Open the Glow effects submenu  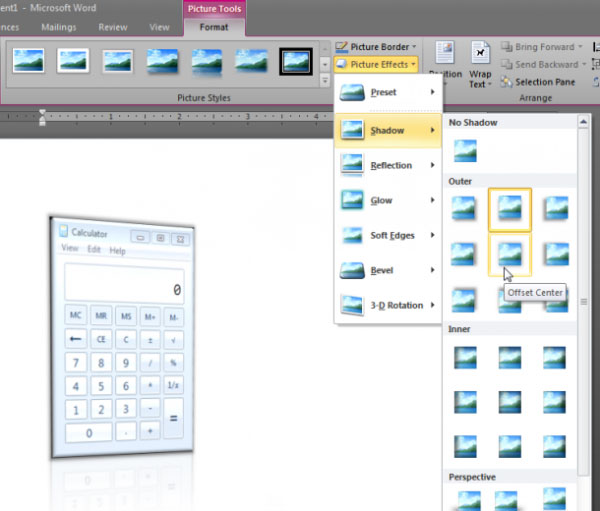[x=388, y=200]
